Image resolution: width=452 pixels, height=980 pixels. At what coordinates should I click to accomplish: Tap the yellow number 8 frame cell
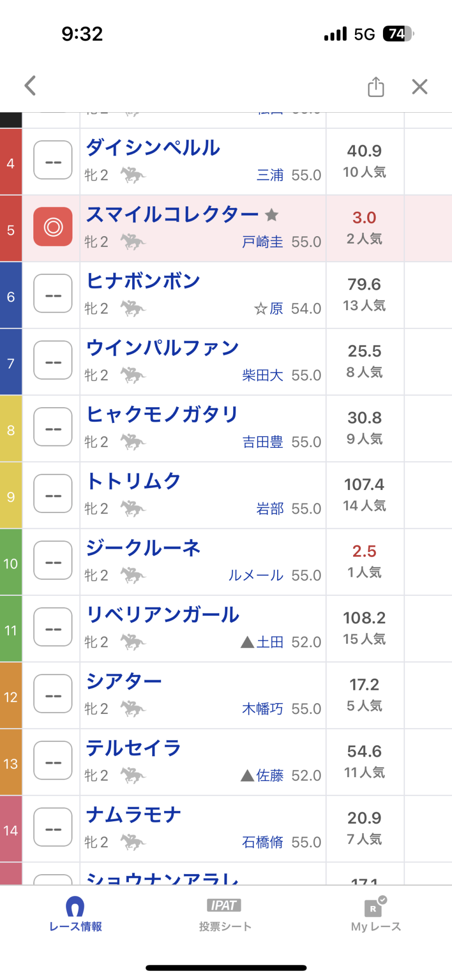[x=11, y=430]
